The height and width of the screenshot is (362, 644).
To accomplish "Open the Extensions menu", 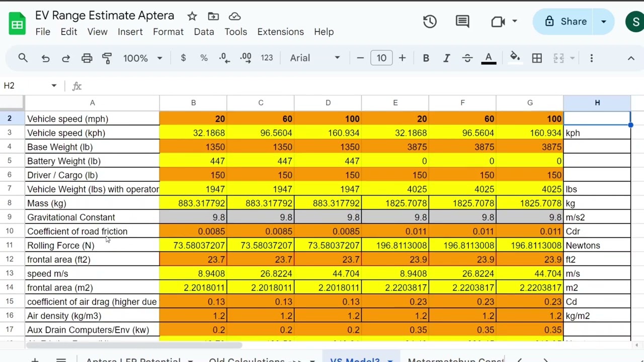I will pos(280,32).
